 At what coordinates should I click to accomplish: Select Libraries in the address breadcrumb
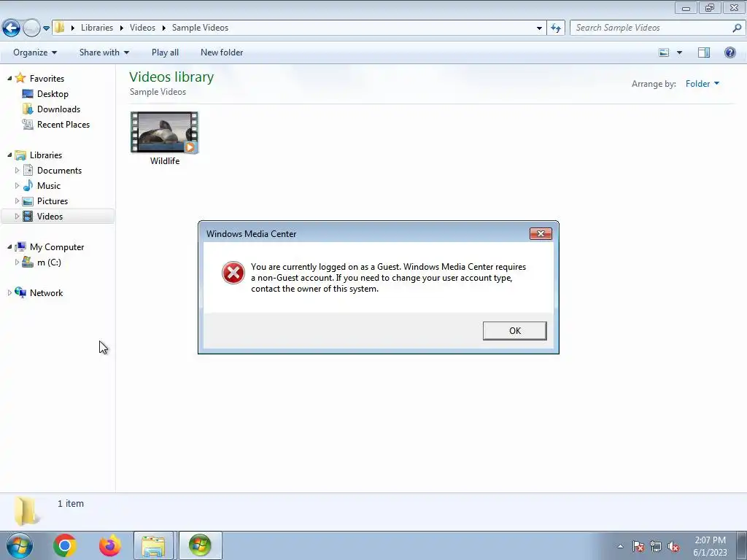tap(97, 28)
